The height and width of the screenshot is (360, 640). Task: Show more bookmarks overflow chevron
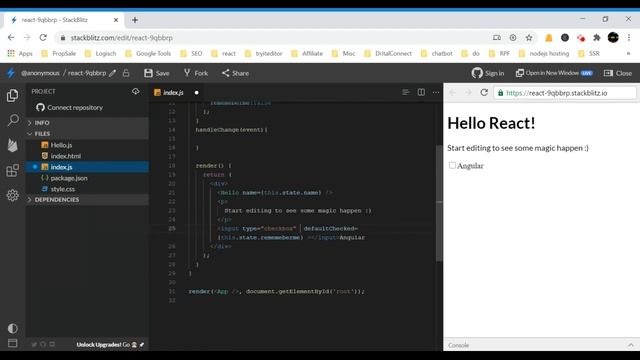coord(629,53)
